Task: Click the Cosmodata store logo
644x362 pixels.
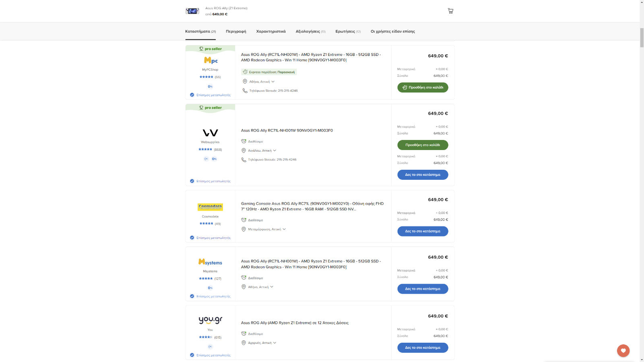Action: coord(210,207)
